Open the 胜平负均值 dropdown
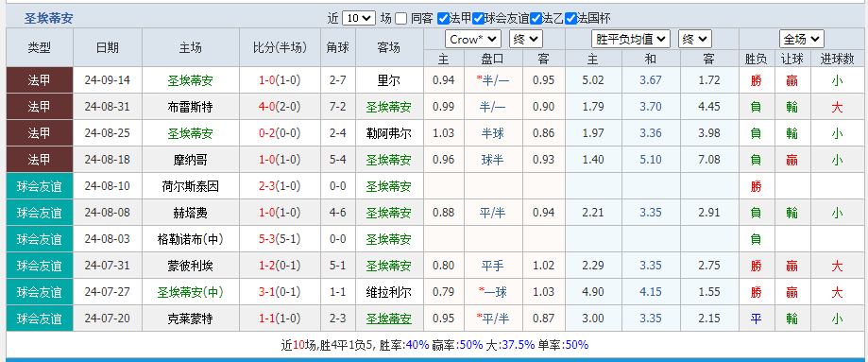868x362 pixels. tap(631, 40)
